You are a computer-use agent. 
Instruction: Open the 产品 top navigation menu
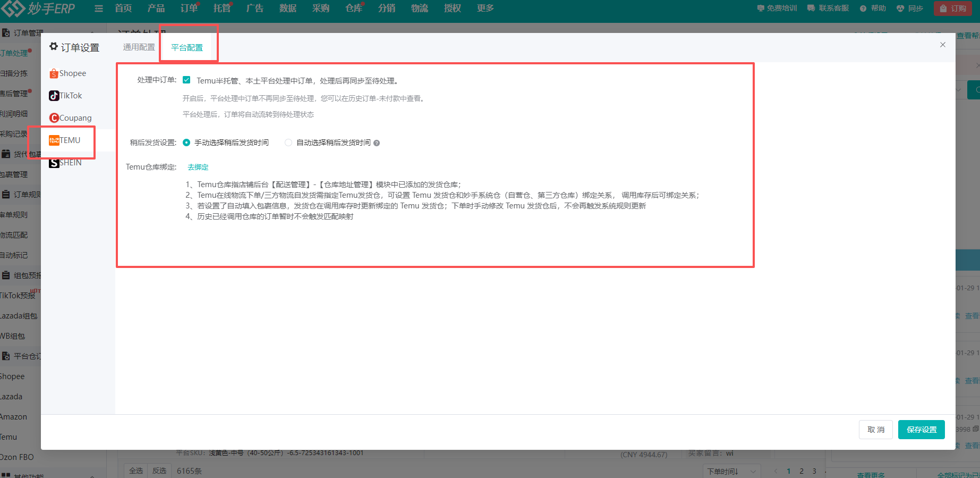(156, 9)
